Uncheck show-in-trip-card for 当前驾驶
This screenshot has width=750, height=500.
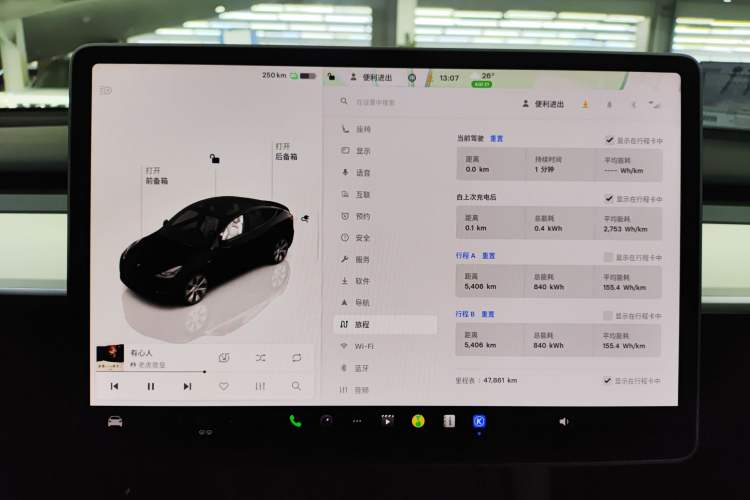(x=609, y=140)
